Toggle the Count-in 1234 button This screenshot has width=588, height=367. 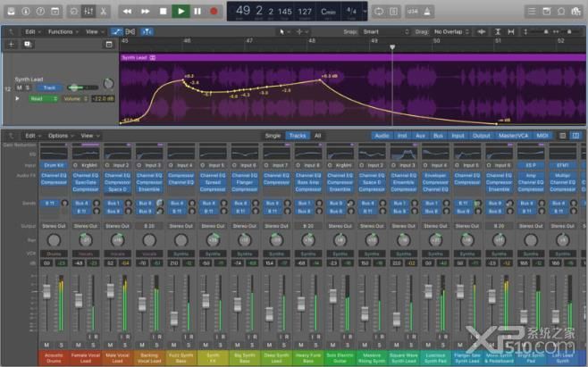pyautogui.click(x=413, y=12)
